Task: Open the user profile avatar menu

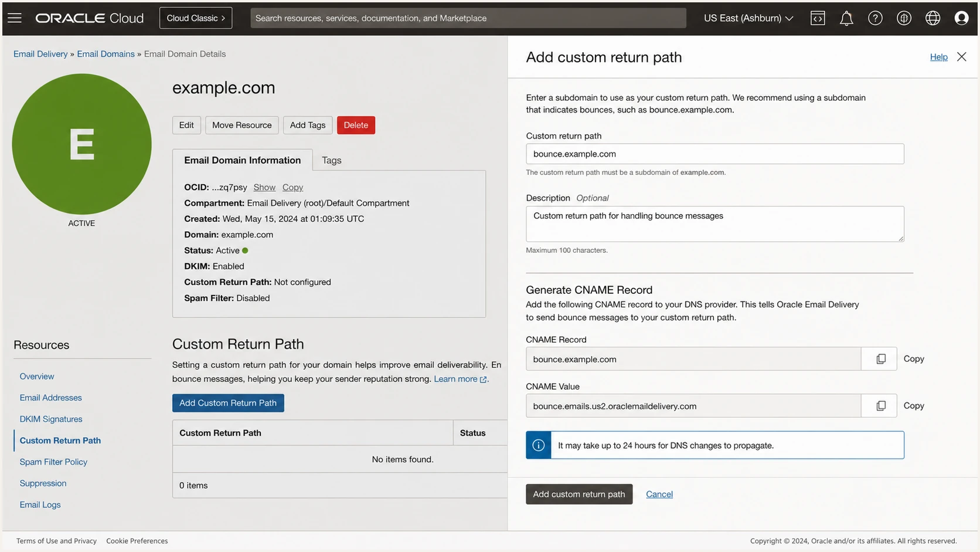Action: 961,18
